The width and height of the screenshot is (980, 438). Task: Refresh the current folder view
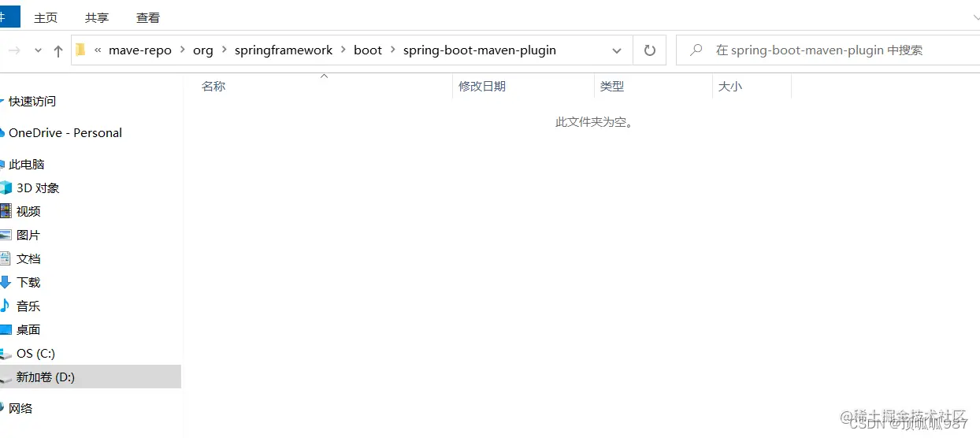pyautogui.click(x=650, y=50)
